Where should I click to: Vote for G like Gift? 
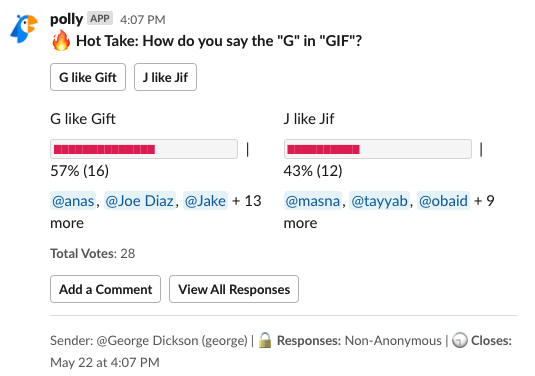tap(88, 77)
